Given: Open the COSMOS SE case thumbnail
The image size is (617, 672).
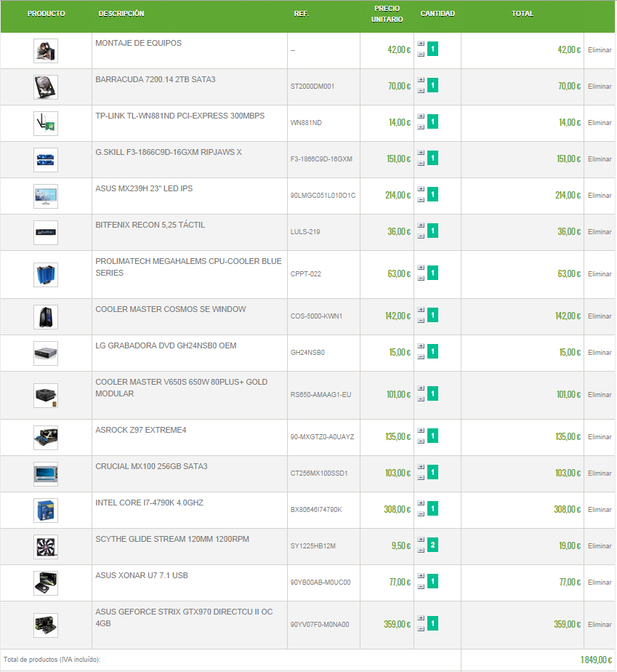Looking at the screenshot, I should (46, 317).
